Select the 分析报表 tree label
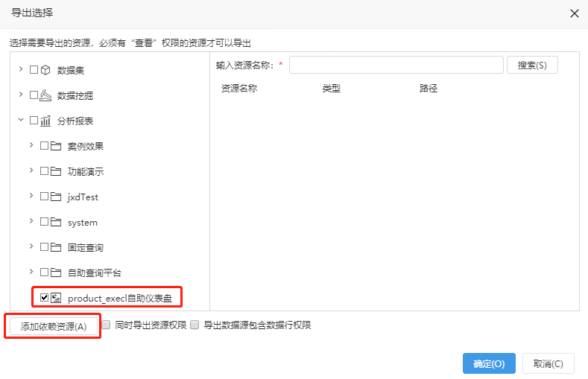 coord(75,121)
